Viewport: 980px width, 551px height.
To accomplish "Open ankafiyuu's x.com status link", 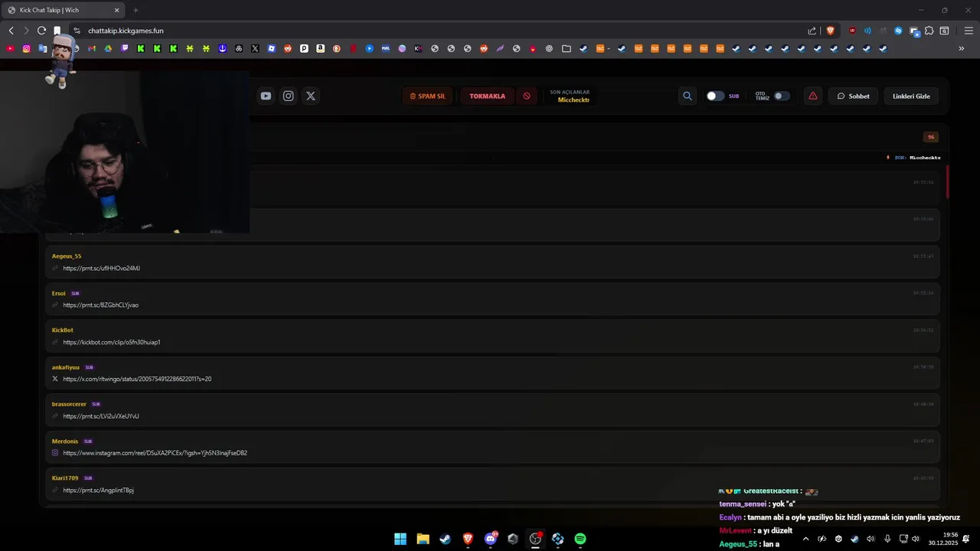I will point(137,379).
